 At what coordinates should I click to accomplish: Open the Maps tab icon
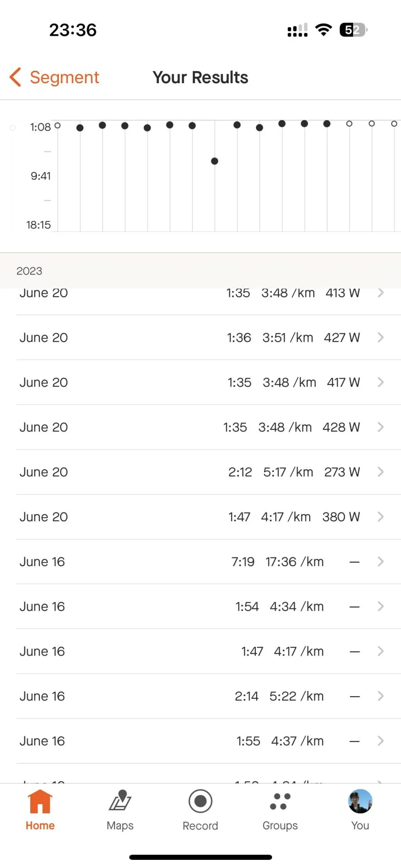[x=120, y=801]
